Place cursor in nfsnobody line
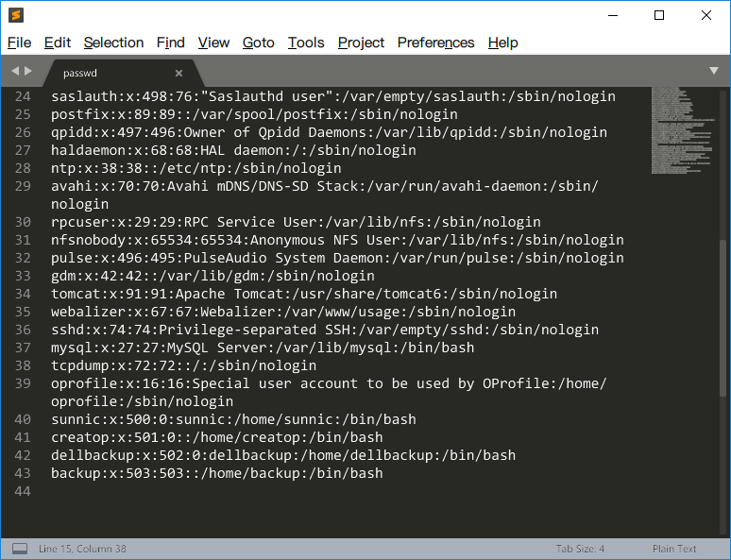The width and height of the screenshot is (731, 560). 337,240
